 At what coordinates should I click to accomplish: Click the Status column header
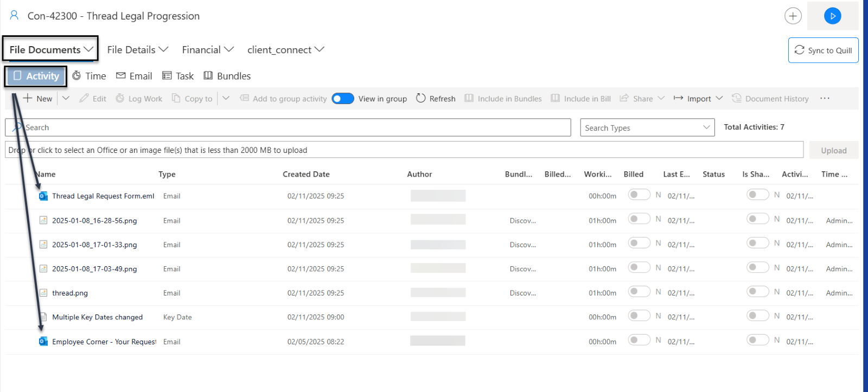713,174
